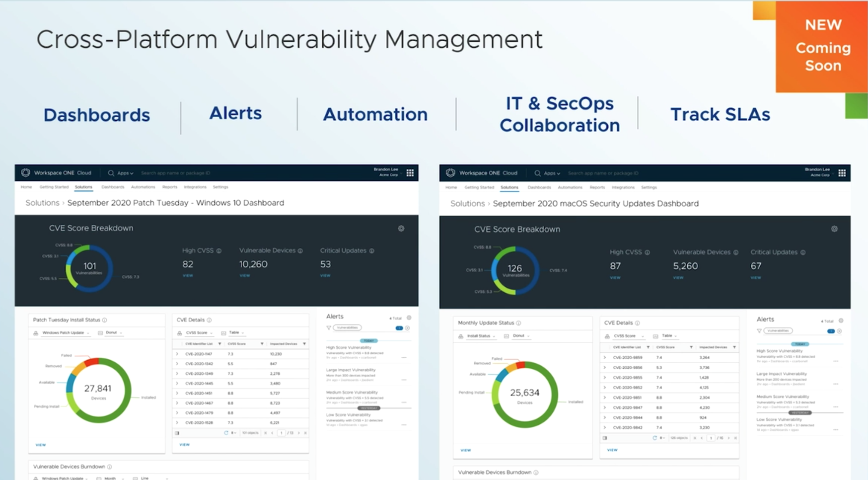Click the Workspace ONE Cloud logo icon
This screenshot has height=480, width=868.
click(x=26, y=172)
